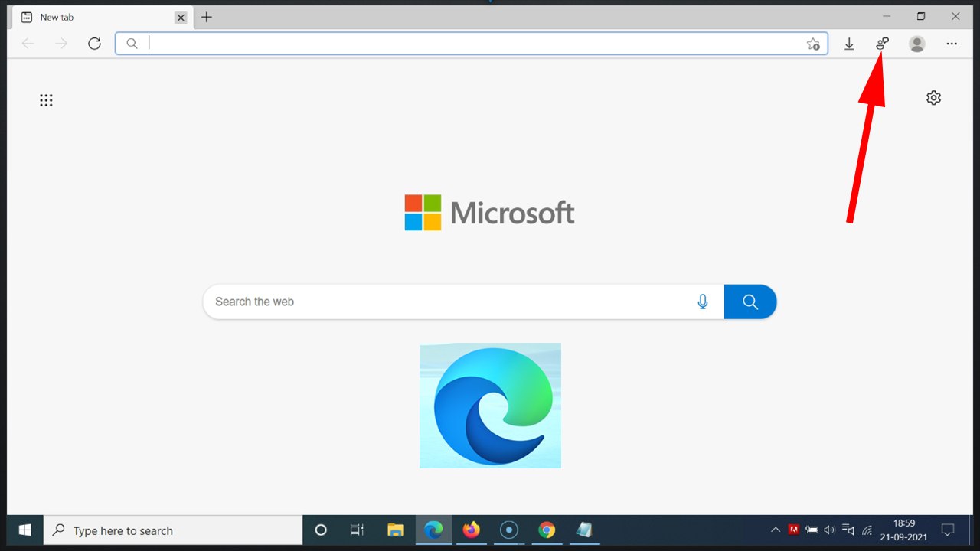Screen dimensions: 980x551
Task: Switch to Microsoft Edge in taskbar
Action: (x=434, y=530)
